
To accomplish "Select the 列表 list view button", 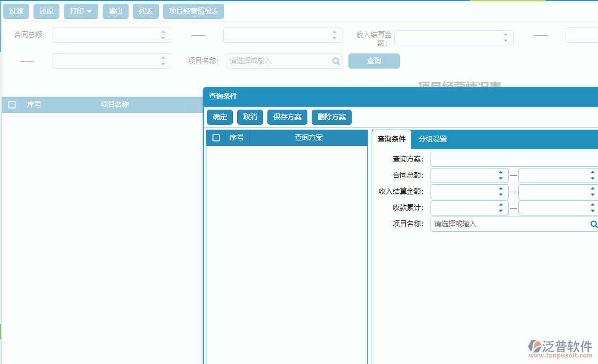I will tap(145, 11).
